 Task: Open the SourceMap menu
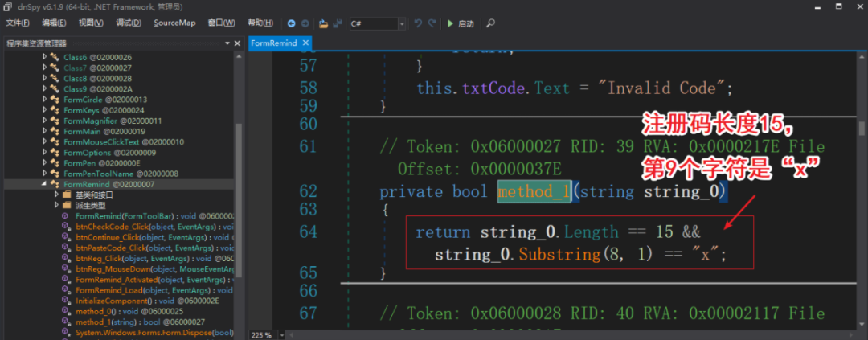(175, 23)
